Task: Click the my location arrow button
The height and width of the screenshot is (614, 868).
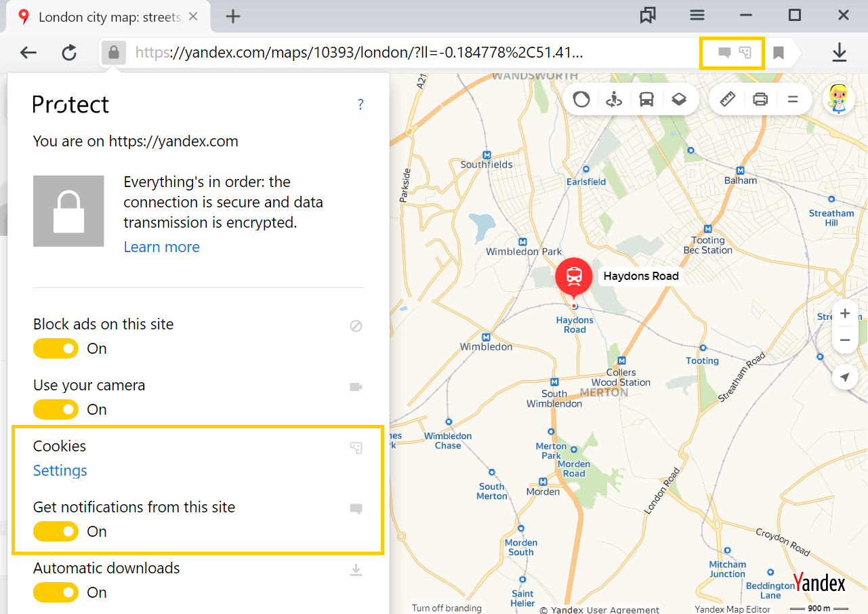Action: coord(845,377)
